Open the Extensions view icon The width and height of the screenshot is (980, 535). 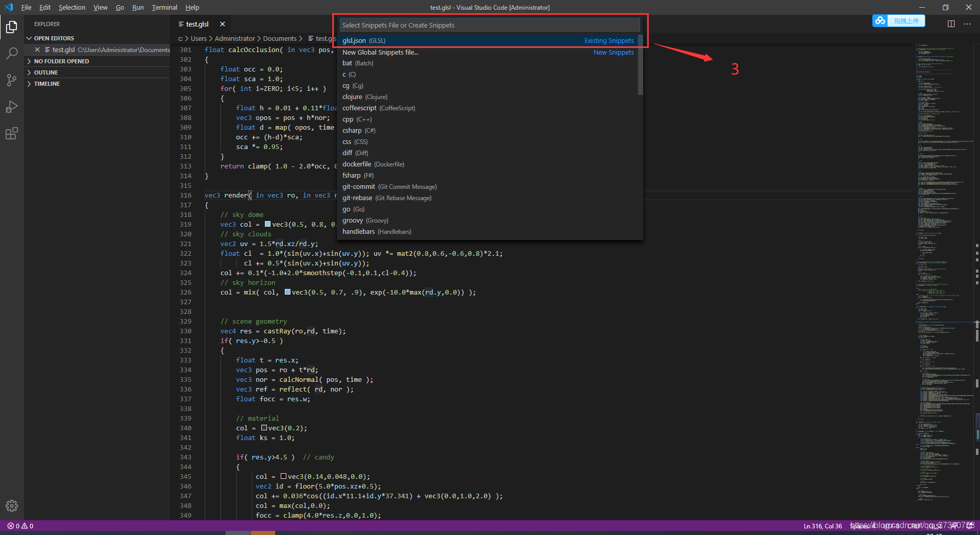click(x=11, y=134)
